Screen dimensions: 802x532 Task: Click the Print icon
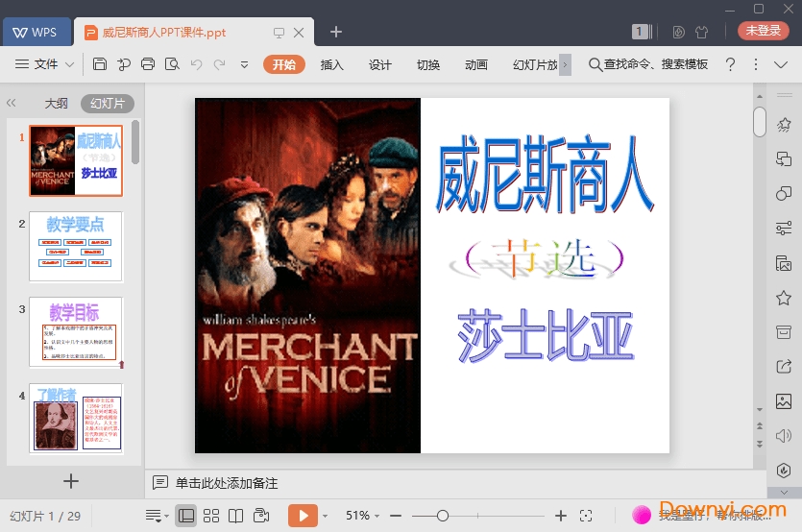tap(148, 64)
